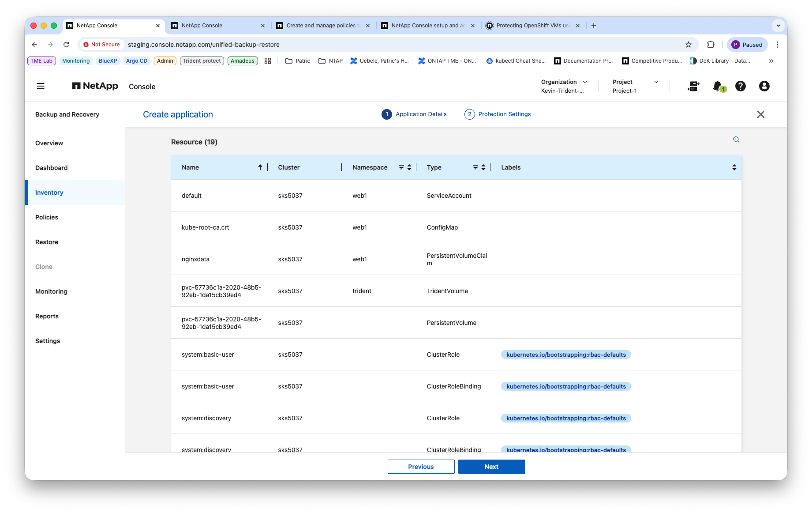Open a new browser tab

click(x=594, y=26)
